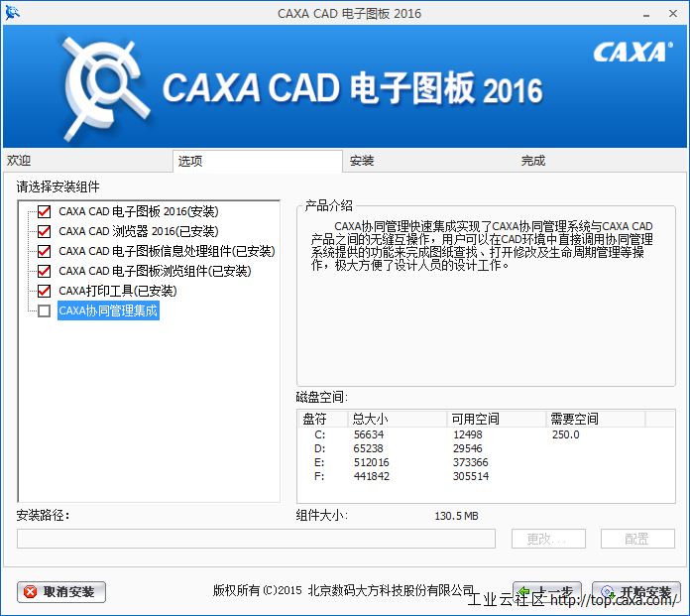Select CAXA打印工具(已安装) label
690x616 pixels.
(x=118, y=291)
